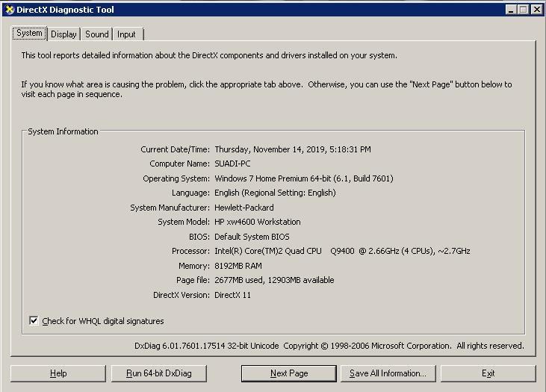Click Run 64-bit DxDiag
Viewport: 546px width, 392px height.
pos(159,373)
